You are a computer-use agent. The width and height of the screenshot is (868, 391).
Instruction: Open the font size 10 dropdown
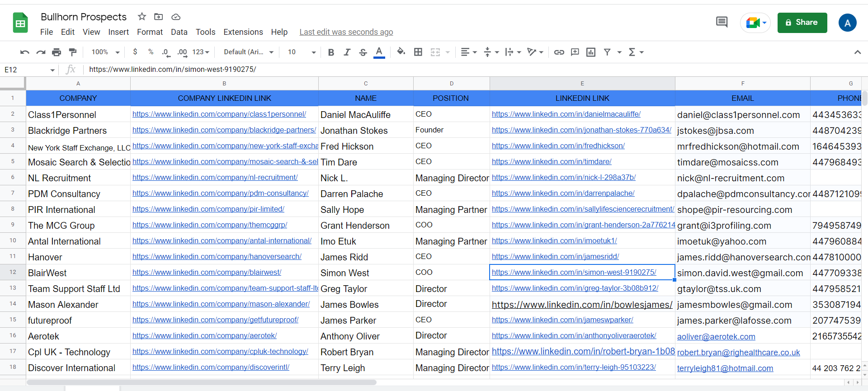(x=302, y=52)
